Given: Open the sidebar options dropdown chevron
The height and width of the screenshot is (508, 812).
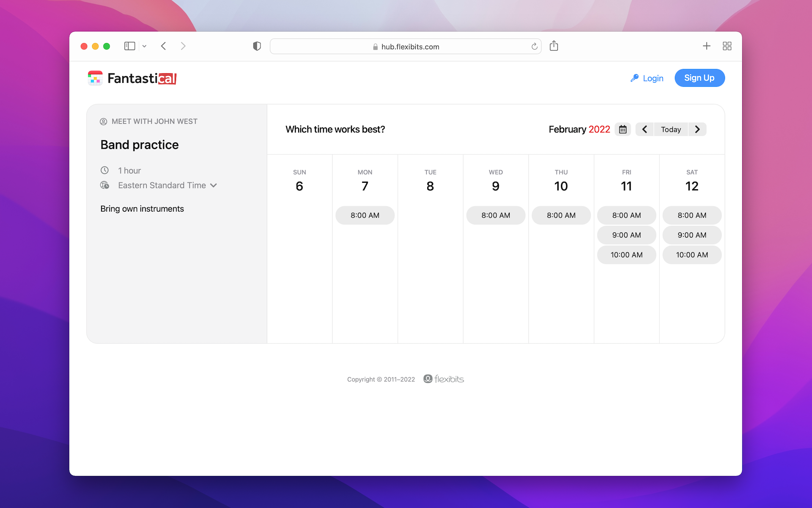Looking at the screenshot, I should coord(144,46).
